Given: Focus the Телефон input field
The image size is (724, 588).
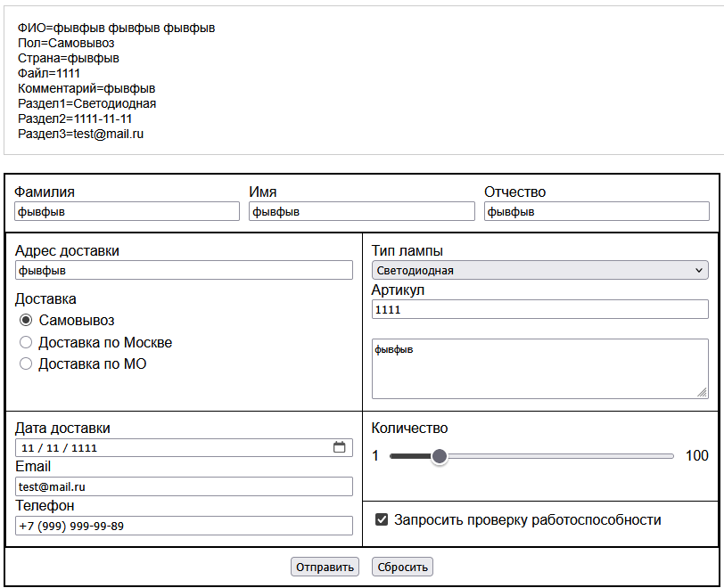Looking at the screenshot, I should (x=184, y=526).
